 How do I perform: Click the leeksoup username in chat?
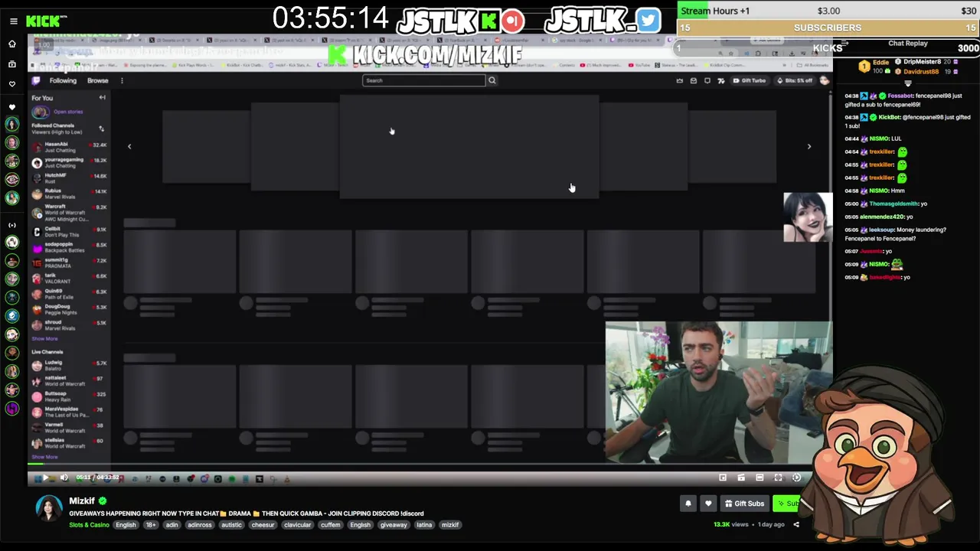tap(882, 230)
